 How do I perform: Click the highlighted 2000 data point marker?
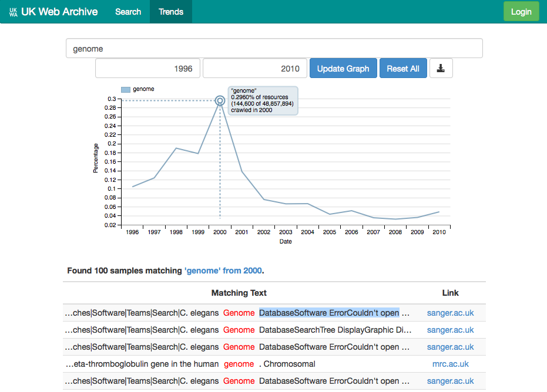pyautogui.click(x=220, y=101)
